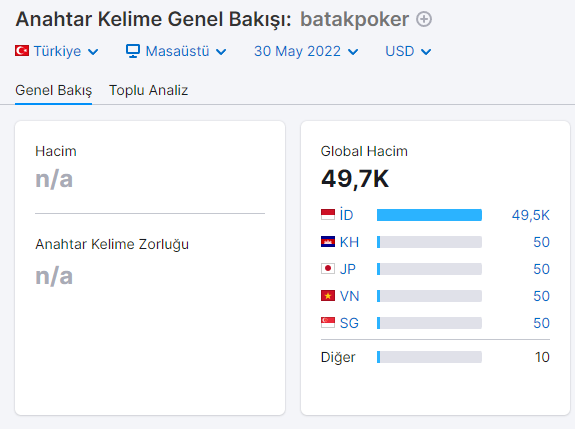Click the desktop monitor icon
Viewport: 575px width, 429px height.
(133, 51)
